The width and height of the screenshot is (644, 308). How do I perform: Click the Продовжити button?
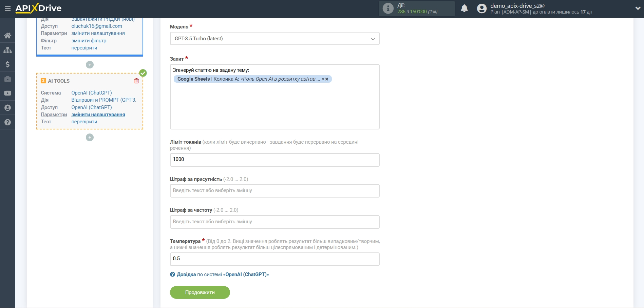tap(200, 292)
